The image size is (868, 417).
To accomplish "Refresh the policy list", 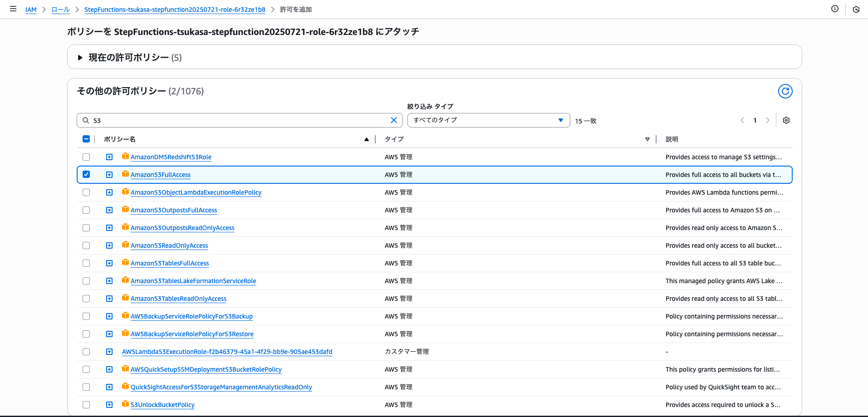I will [785, 91].
